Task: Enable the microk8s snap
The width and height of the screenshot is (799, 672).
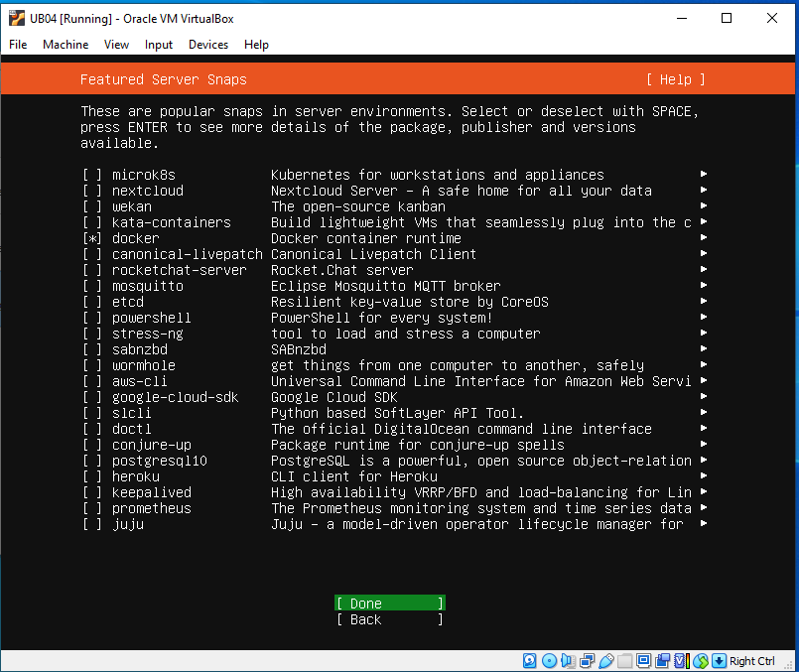Action: click(x=92, y=175)
